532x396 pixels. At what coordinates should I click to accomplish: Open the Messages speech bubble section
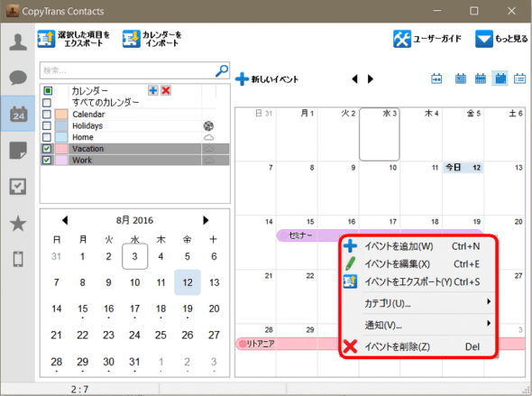pos(18,78)
